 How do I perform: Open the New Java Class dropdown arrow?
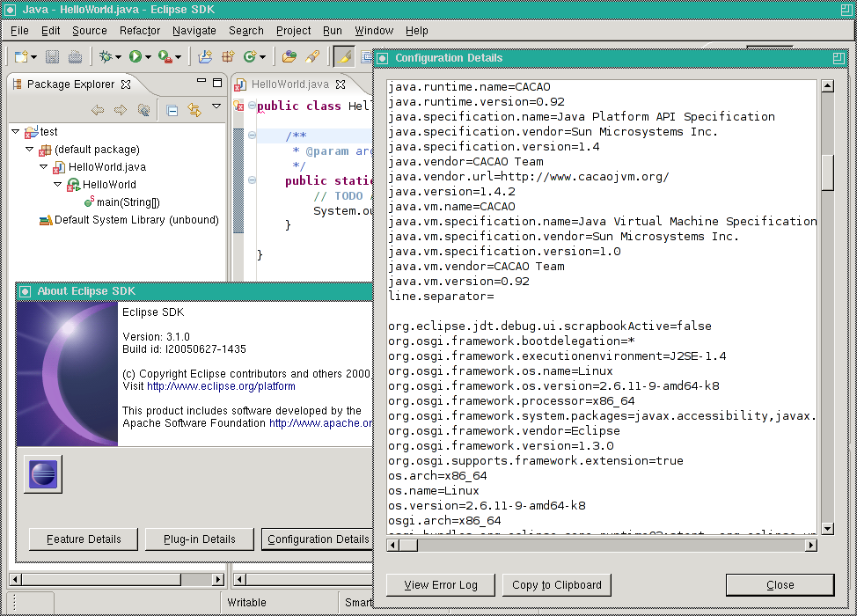[x=263, y=57]
